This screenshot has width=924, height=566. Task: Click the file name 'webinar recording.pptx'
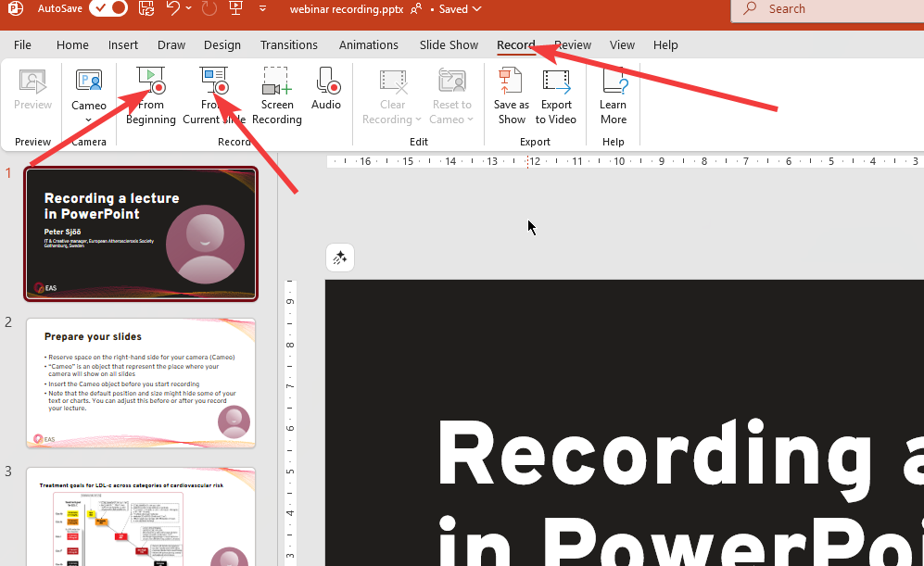click(x=347, y=9)
